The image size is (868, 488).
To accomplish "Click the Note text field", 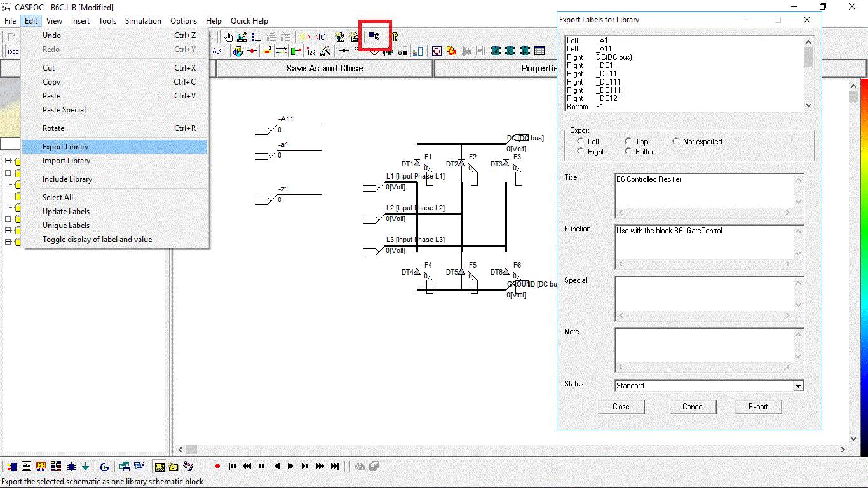I will click(x=704, y=345).
